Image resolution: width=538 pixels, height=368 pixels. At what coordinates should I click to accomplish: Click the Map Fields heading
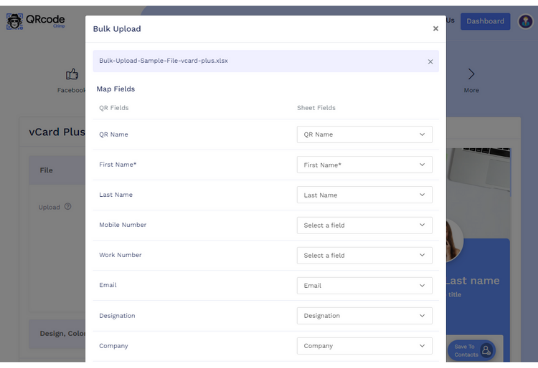tap(116, 89)
